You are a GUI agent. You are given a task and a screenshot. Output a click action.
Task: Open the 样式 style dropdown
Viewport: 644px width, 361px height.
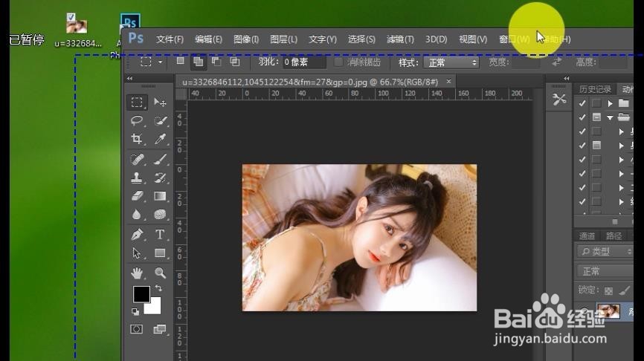click(451, 62)
